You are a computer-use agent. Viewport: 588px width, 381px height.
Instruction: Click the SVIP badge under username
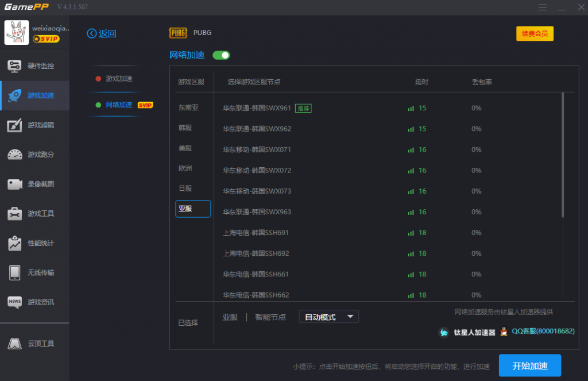(46, 39)
